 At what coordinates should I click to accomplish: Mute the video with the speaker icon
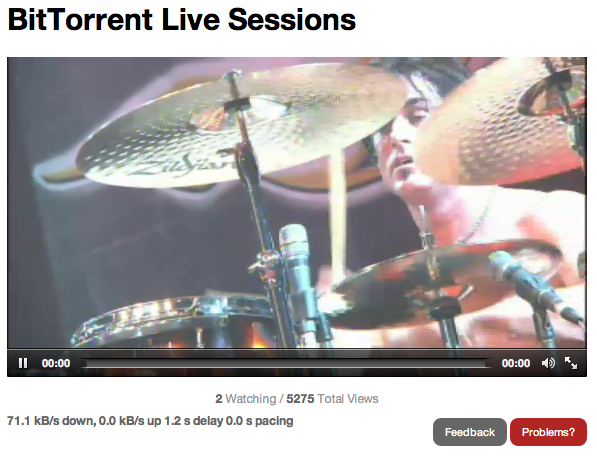point(548,363)
